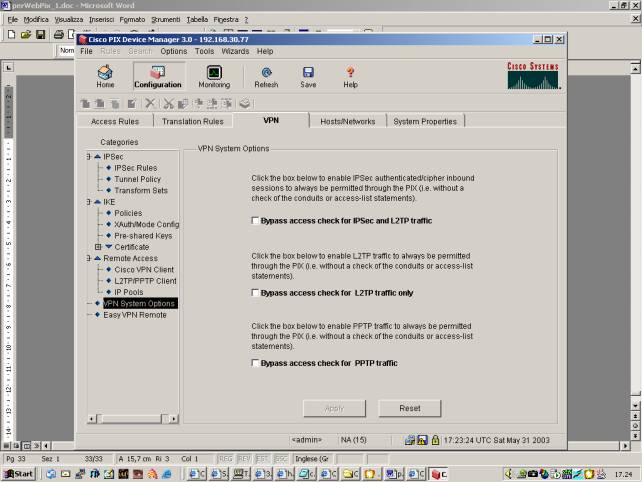
Task: Click the <admin> status bar entry
Action: click(307, 440)
